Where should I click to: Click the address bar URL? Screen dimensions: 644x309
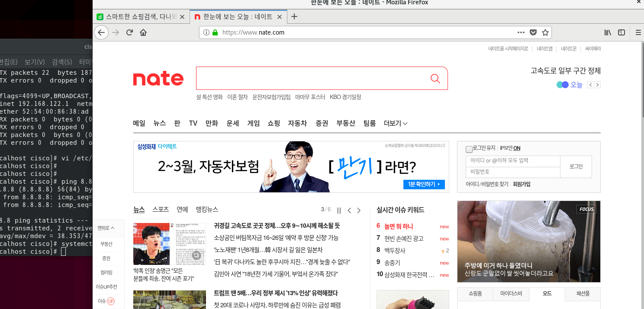coord(253,32)
